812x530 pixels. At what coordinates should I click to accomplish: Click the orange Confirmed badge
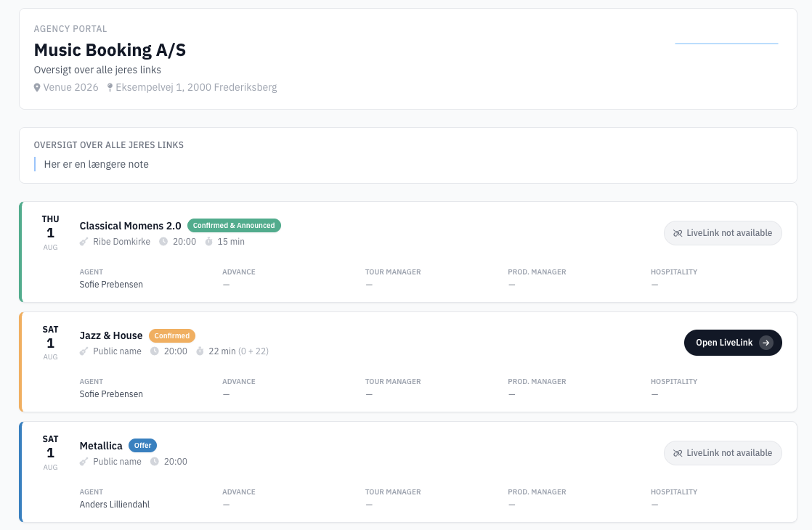tap(172, 336)
